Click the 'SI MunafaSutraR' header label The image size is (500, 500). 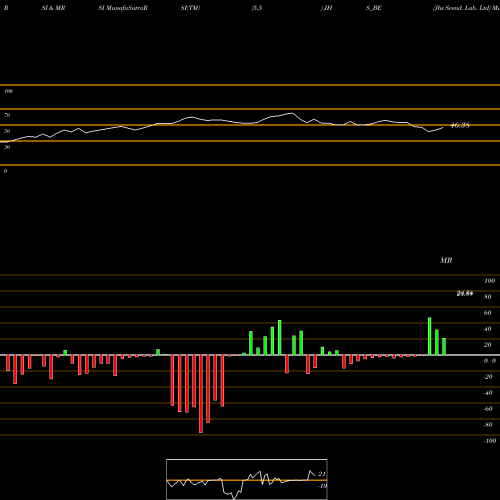123,8
